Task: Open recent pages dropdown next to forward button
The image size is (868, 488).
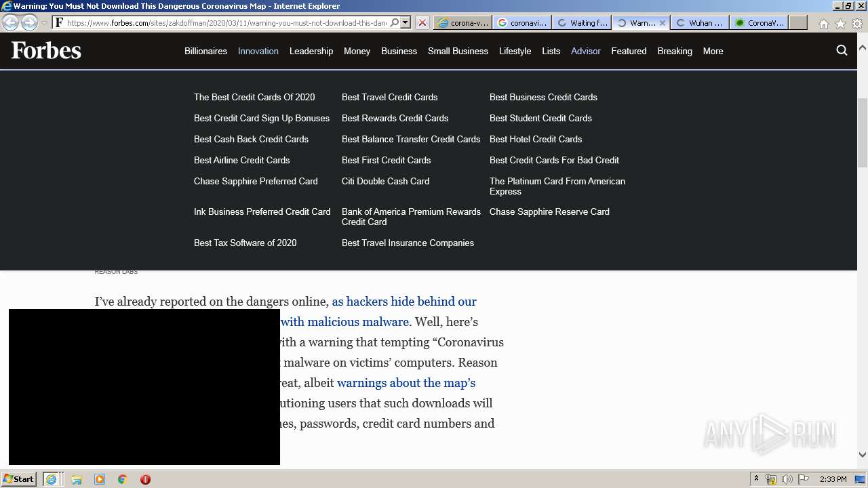Action: pyautogui.click(x=44, y=23)
